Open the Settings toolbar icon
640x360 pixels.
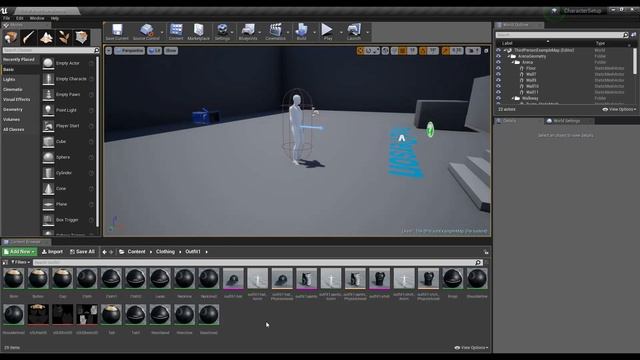(x=222, y=31)
